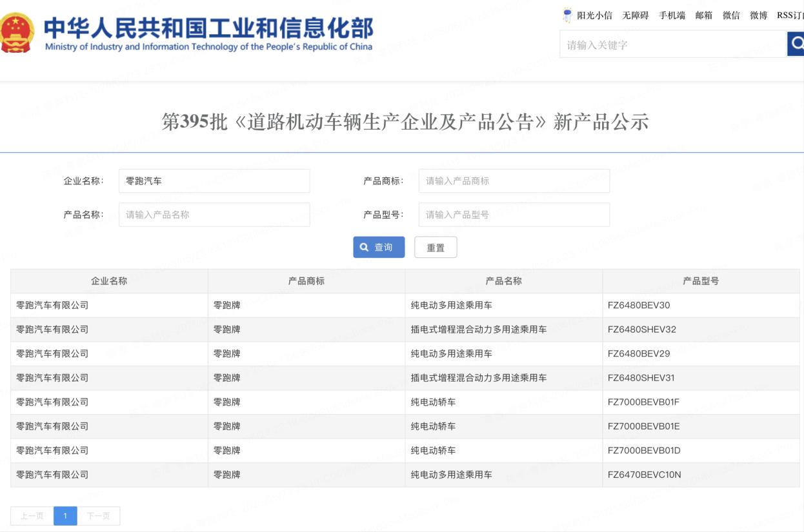Click the 产品商标 table column header
804x532 pixels.
tap(307, 281)
